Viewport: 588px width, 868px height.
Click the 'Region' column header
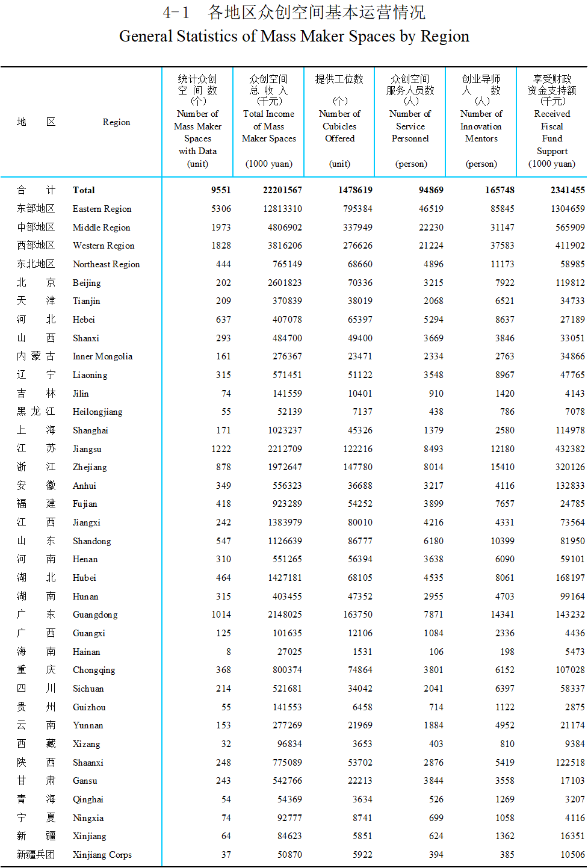tap(116, 122)
